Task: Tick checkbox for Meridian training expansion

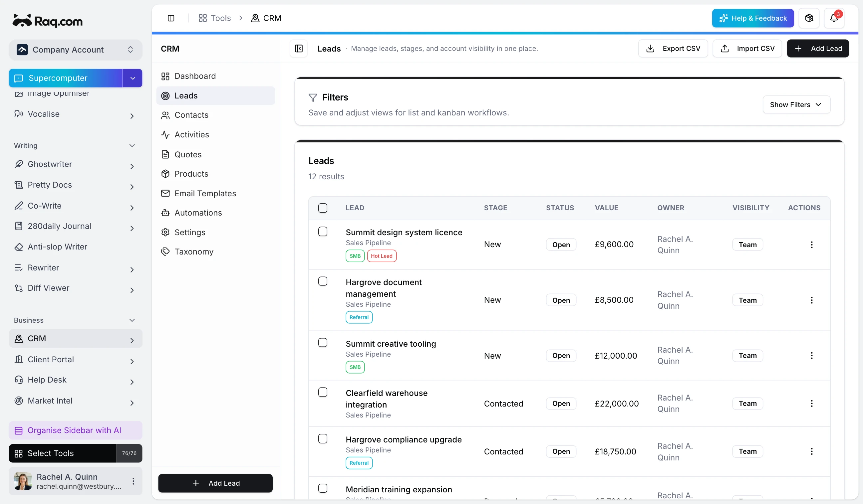Action: pos(323,488)
